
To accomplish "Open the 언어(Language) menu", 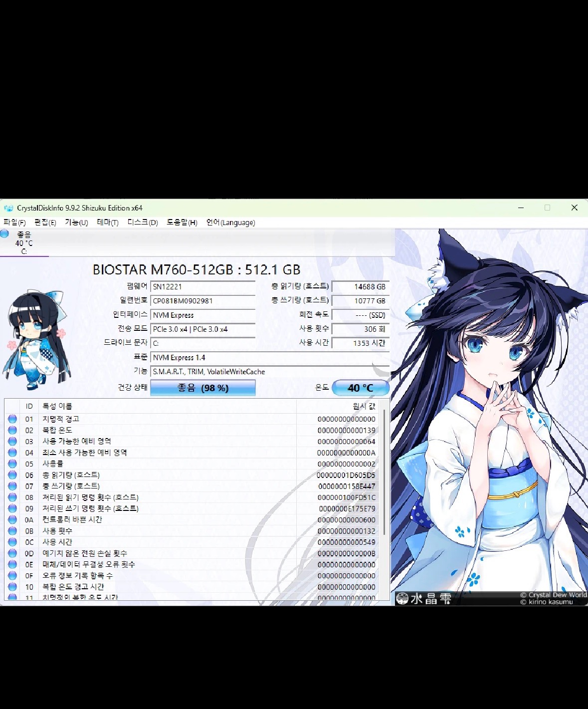I will [x=230, y=223].
